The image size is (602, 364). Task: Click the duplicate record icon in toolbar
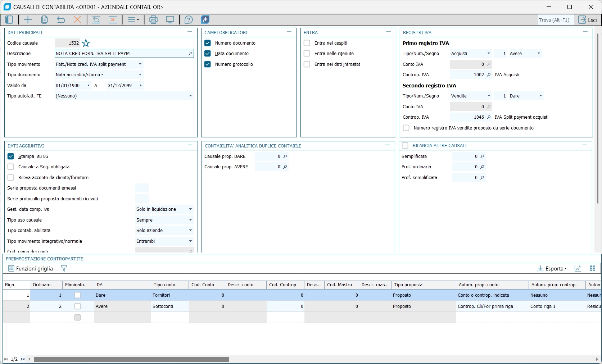tap(44, 20)
